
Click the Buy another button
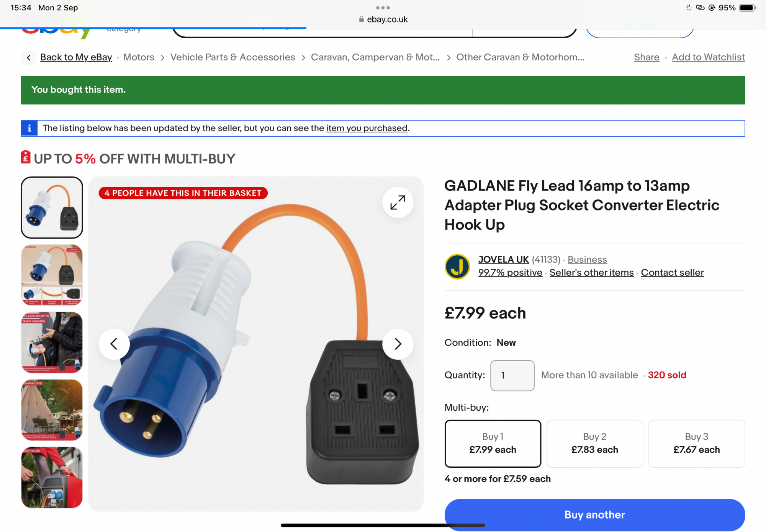594,514
